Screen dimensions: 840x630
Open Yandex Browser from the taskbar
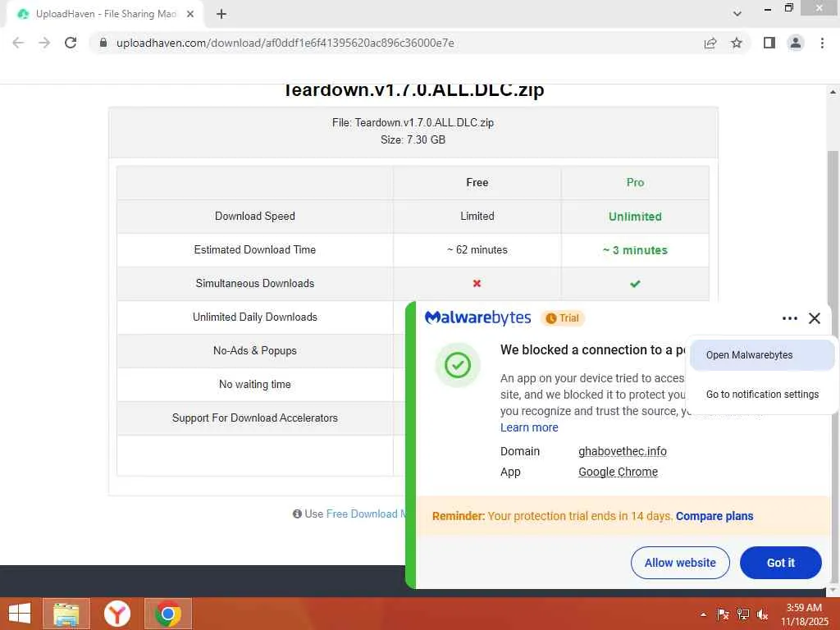[x=116, y=614]
